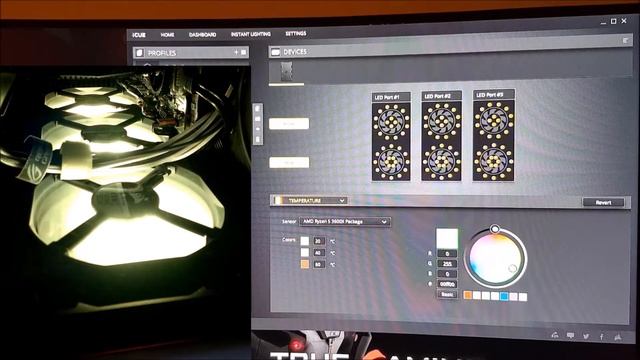Click second icon in vertical side toolbar
This screenshot has height=360, width=640.
(258, 119)
